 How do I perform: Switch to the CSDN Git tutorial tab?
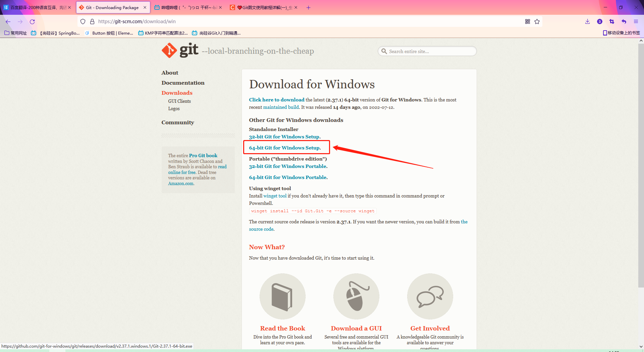click(264, 7)
